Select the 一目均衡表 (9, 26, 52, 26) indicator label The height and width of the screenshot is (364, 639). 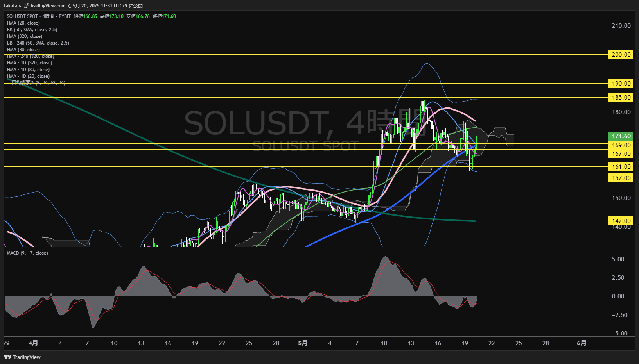click(36, 83)
